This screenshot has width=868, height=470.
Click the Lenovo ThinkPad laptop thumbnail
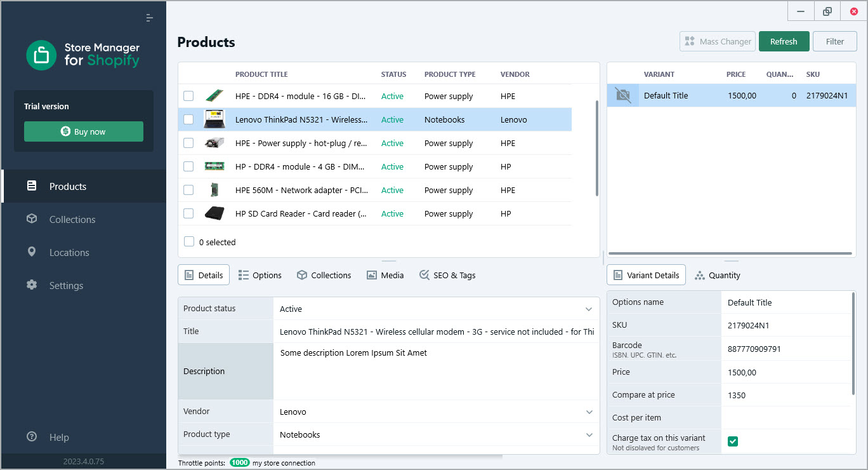pyautogui.click(x=214, y=119)
